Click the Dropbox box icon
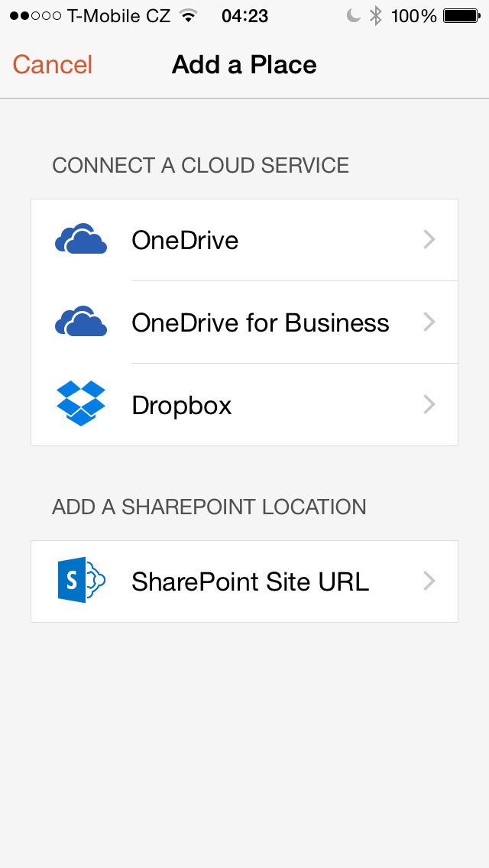The image size is (489, 868). 81,403
